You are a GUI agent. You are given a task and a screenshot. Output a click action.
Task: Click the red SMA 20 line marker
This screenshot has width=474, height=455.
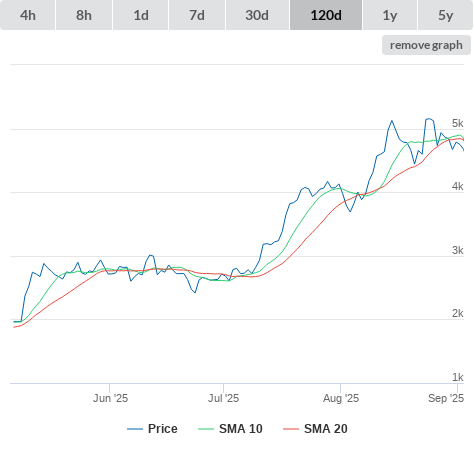click(291, 429)
